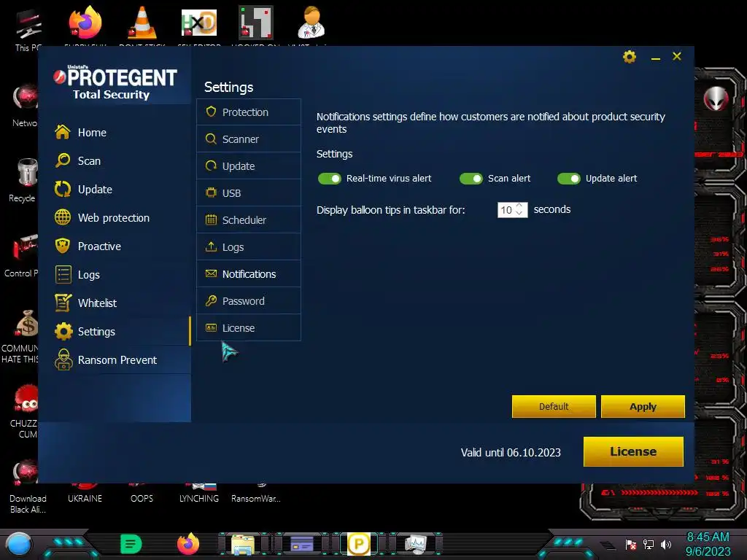Select Whitelist in the sidebar
The image size is (747, 560).
(115, 303)
